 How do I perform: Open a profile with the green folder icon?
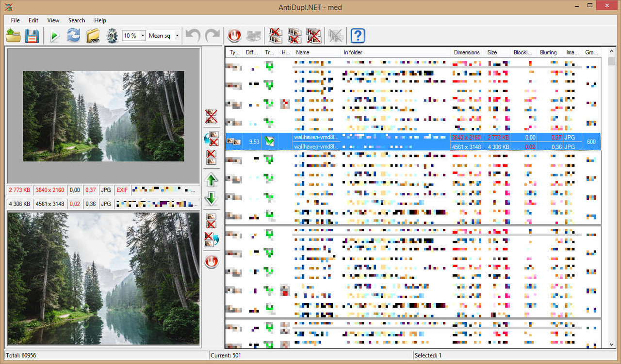coord(13,36)
